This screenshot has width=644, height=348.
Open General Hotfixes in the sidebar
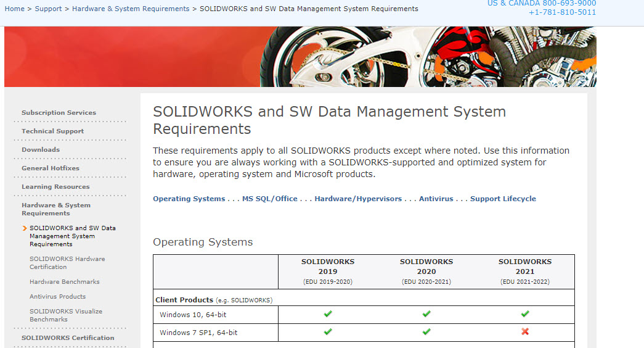click(x=51, y=168)
